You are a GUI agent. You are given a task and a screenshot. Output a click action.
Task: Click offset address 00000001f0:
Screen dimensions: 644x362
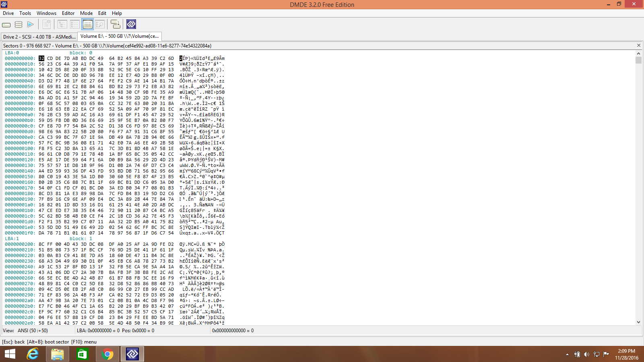(20, 233)
